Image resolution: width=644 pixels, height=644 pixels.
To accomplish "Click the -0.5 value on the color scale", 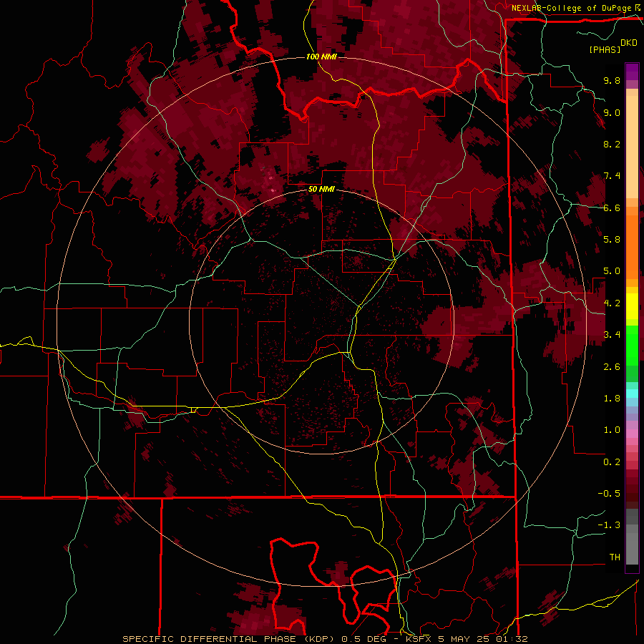I will pyautogui.click(x=609, y=494).
